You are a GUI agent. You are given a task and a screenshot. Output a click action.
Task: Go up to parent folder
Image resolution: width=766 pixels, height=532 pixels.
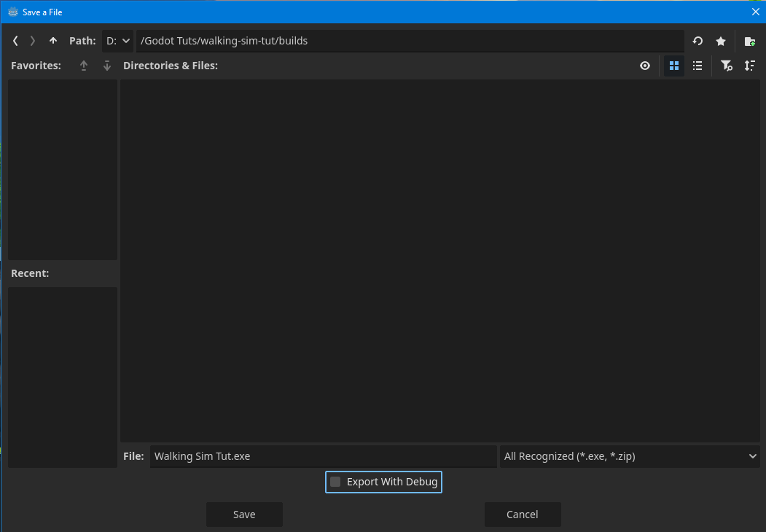(x=53, y=41)
